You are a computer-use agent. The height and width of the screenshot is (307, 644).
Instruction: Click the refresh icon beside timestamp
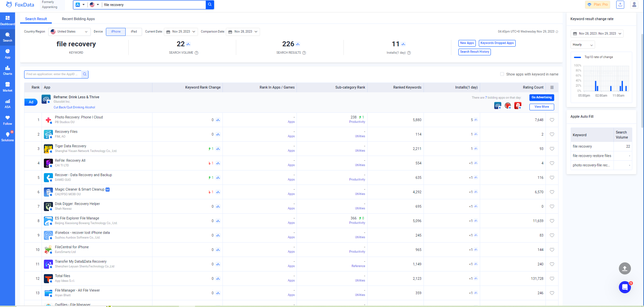557,32
